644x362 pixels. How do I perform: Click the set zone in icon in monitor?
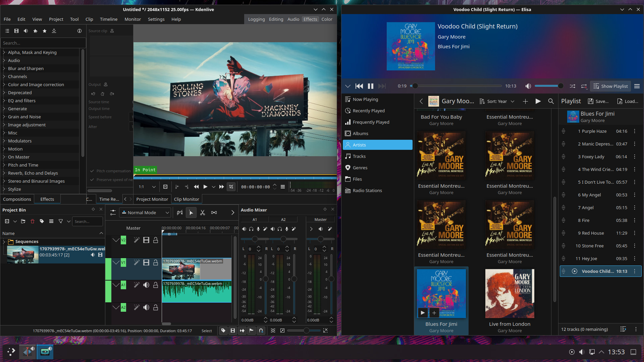point(177,187)
